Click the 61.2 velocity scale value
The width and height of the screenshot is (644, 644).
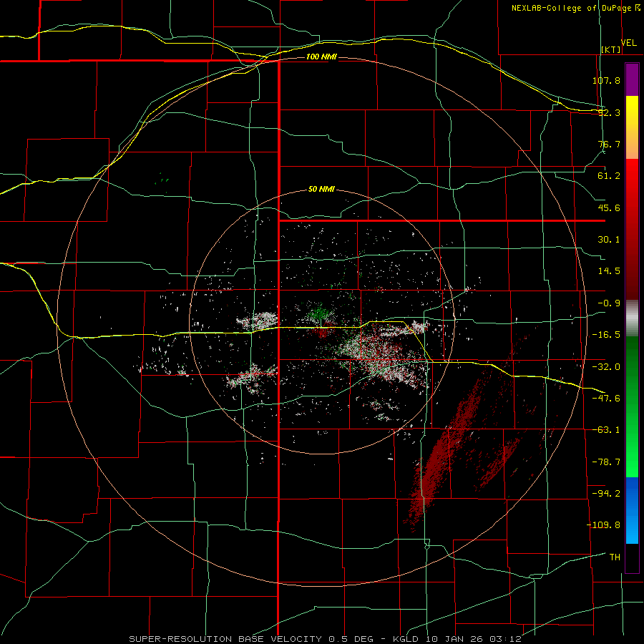[609, 176]
